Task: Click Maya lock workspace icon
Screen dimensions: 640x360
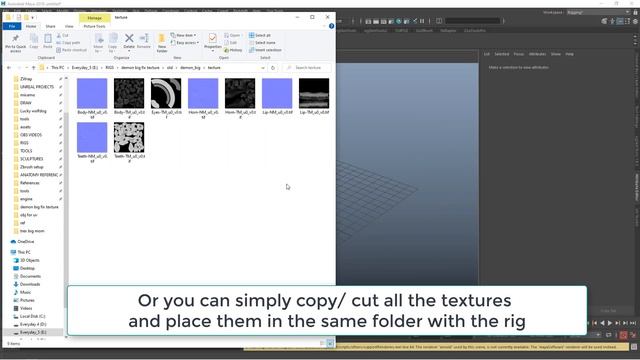Action: click(636, 13)
